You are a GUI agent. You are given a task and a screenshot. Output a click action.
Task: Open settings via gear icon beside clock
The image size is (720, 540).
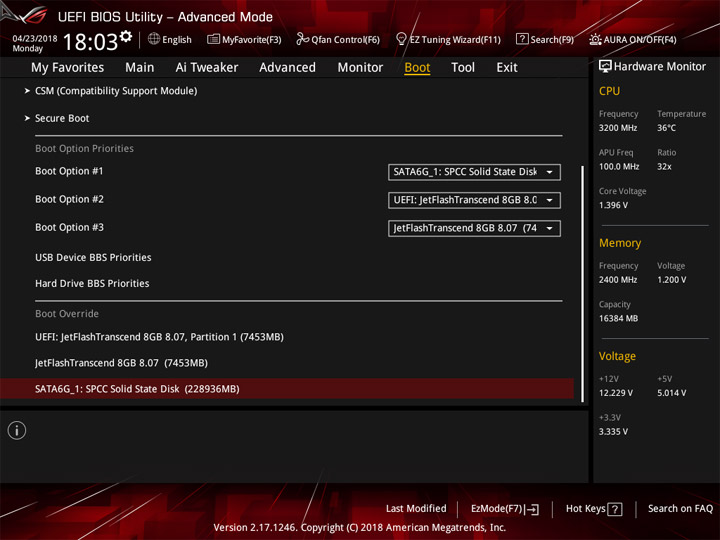[126, 37]
